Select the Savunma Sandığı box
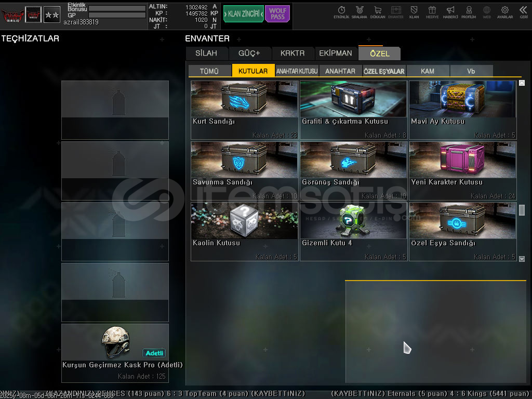The image size is (532, 399). tap(244, 170)
